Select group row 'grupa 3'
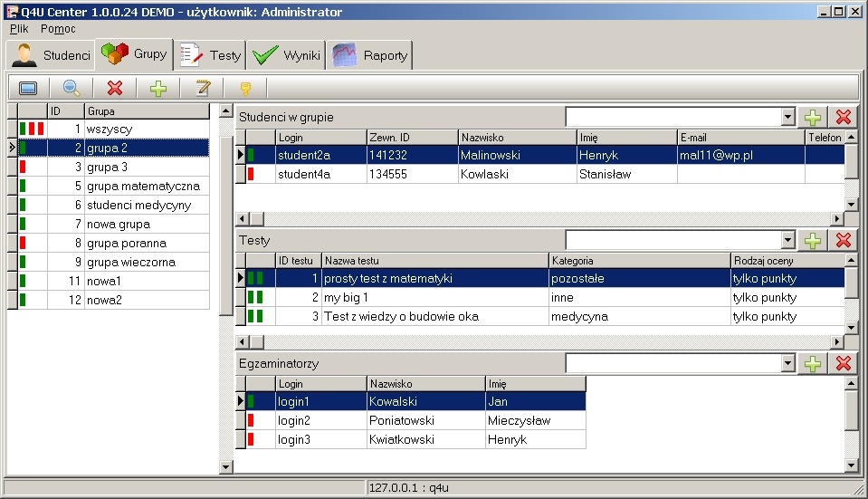Screen dimensions: 868x499 click(113, 167)
